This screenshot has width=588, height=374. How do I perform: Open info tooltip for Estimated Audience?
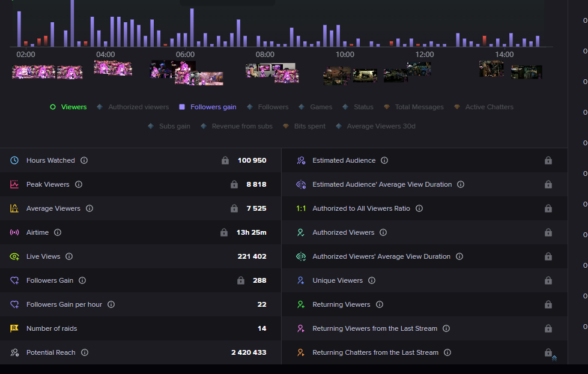point(384,160)
